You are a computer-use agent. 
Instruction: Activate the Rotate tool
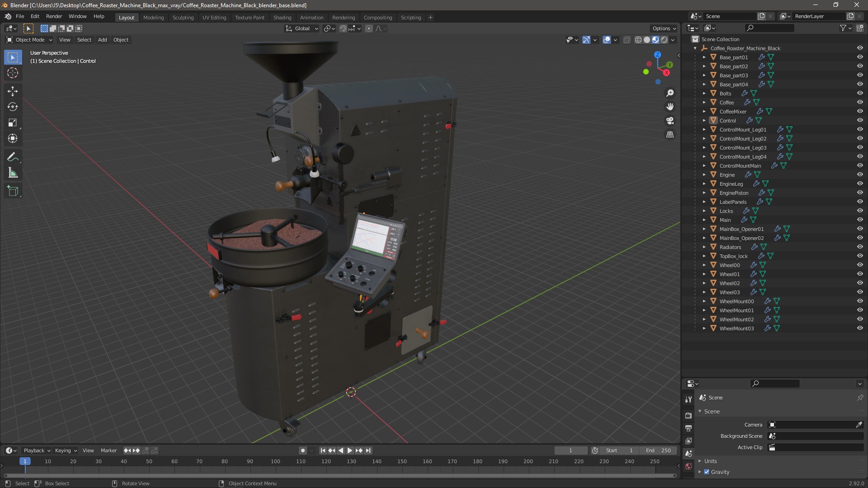13,107
